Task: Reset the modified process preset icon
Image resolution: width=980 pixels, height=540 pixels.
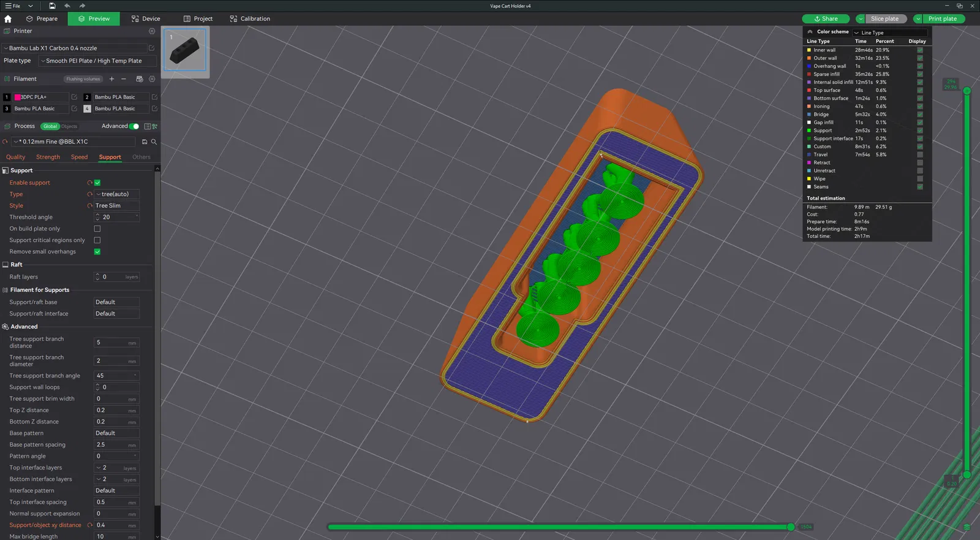Action: 6,142
